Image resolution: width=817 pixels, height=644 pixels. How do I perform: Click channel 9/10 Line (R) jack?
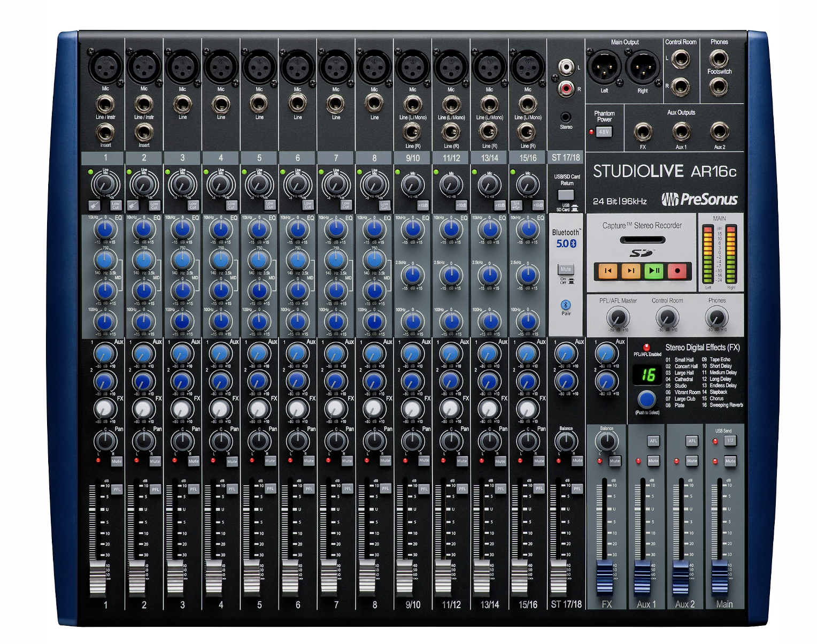tap(412, 132)
